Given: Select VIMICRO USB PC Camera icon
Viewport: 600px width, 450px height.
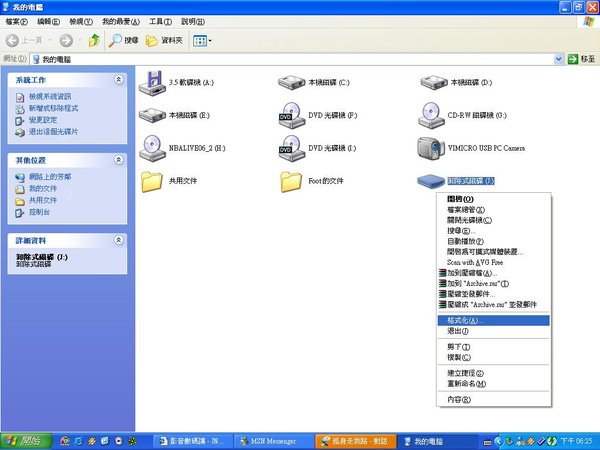Looking at the screenshot, I should coord(431,148).
